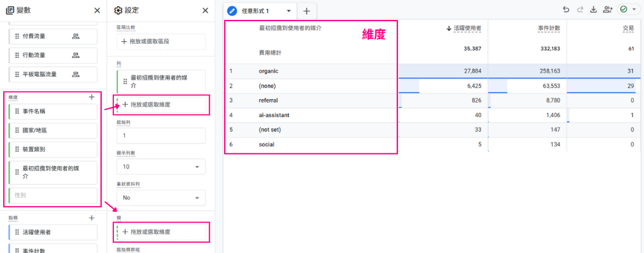
Task: Click the organic row label
Action: point(269,71)
